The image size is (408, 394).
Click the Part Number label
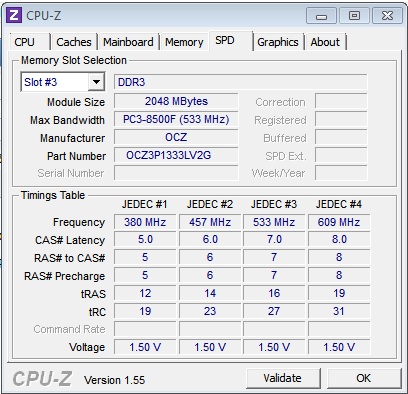[76, 156]
